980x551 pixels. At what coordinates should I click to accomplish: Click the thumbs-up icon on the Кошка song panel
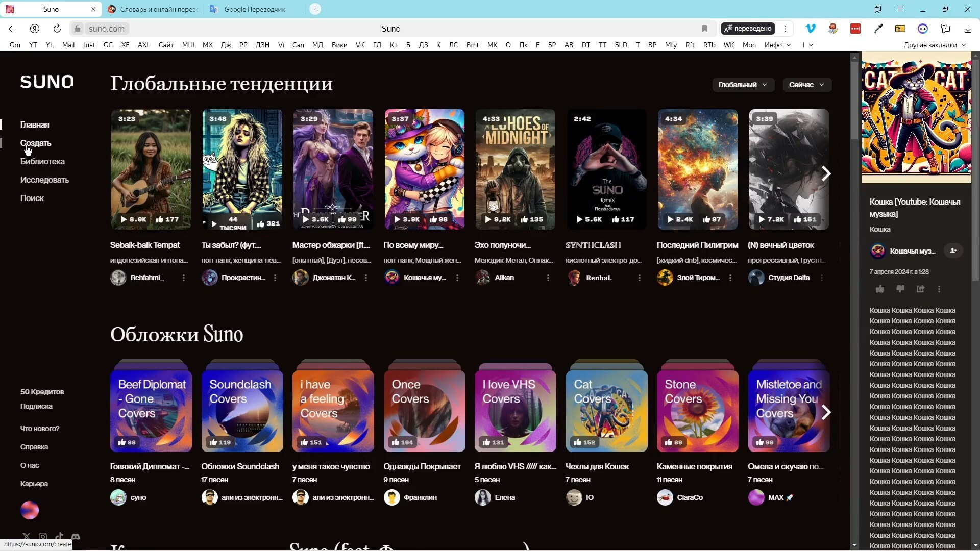880,289
